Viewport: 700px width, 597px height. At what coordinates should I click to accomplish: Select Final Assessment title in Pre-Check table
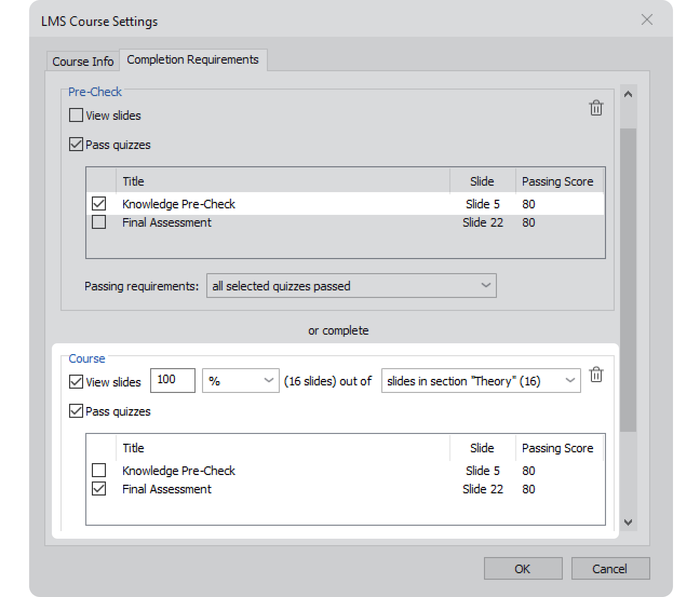coord(167,222)
